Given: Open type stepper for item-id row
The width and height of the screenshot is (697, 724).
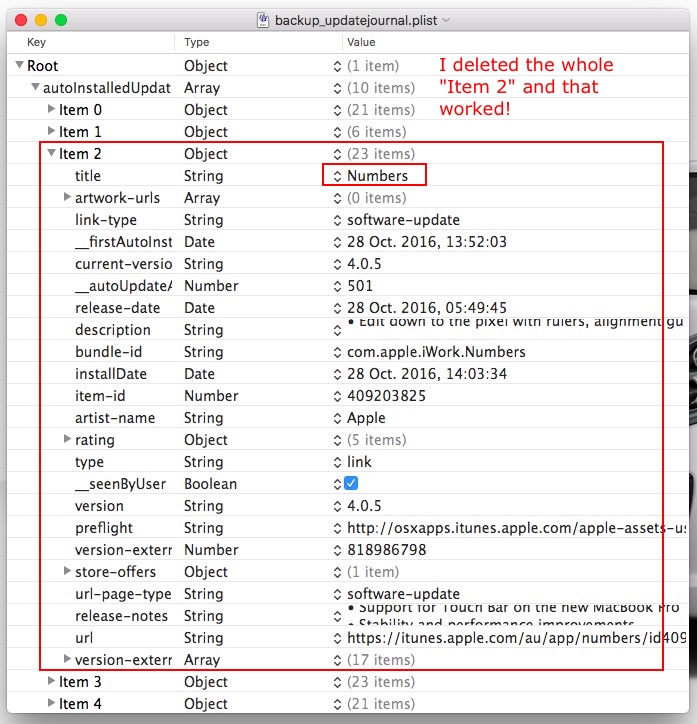Looking at the screenshot, I should 337,396.
